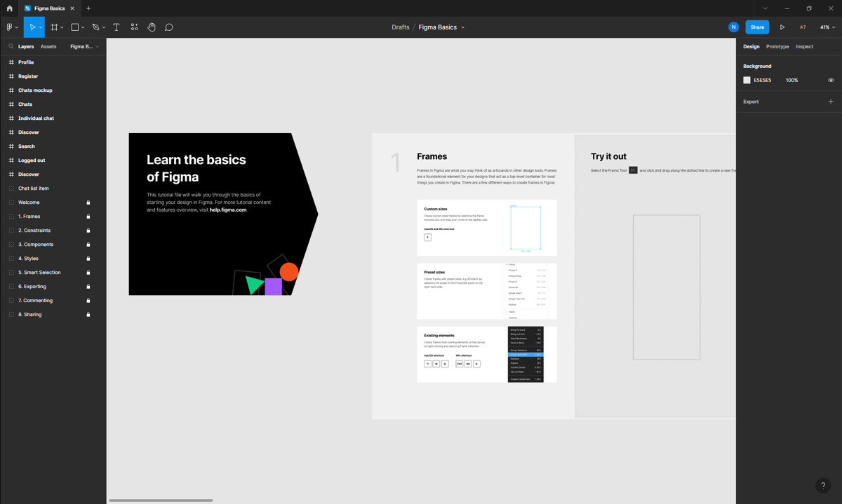Click the horizontal canvas scrollbar
Screen dimensions: 842x504
(161, 500)
